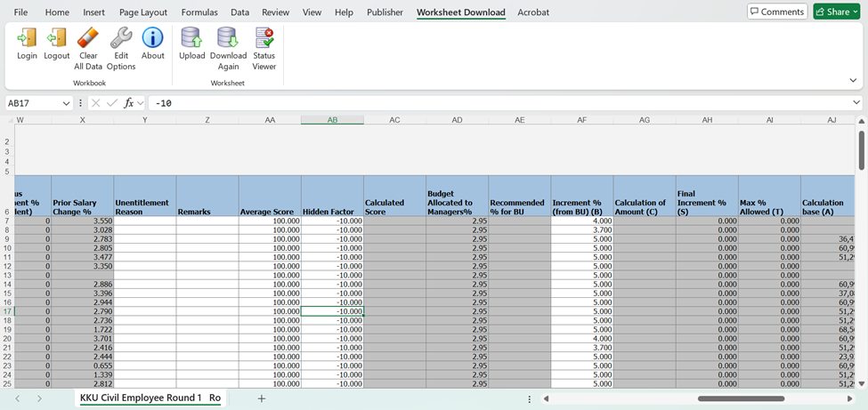Image resolution: width=868 pixels, height=410 pixels.
Task: Open Edit Options wrench icon
Action: [121, 38]
